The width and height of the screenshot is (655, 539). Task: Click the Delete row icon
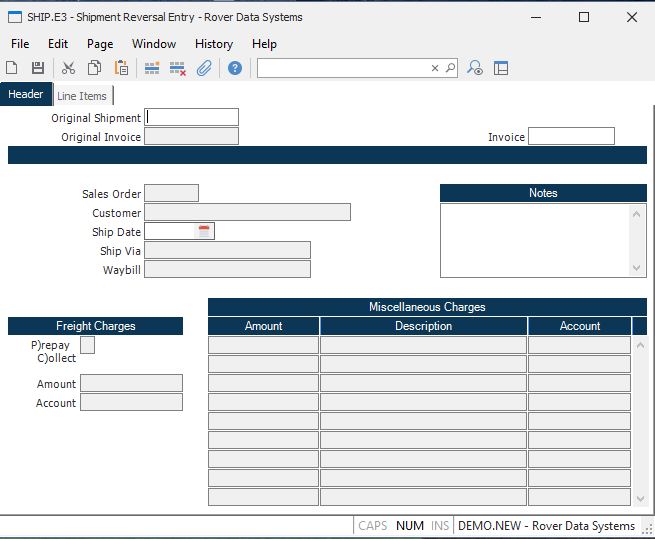(x=178, y=68)
